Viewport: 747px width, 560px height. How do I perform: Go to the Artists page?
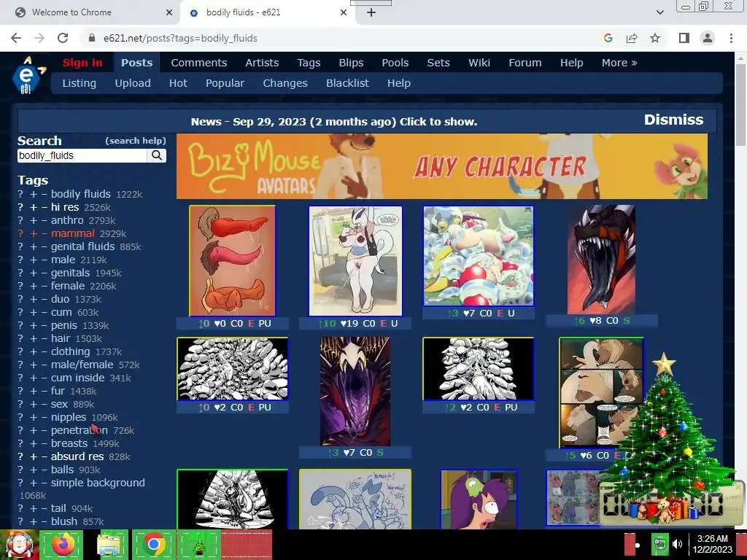click(262, 63)
